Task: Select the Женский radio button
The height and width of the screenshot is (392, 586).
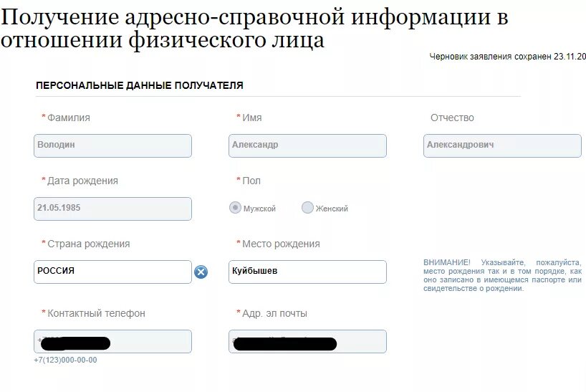Action: click(x=307, y=208)
